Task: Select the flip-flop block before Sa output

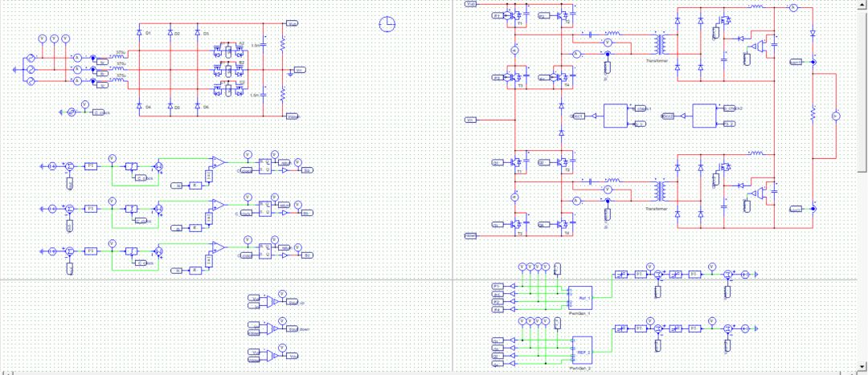Action: [x=266, y=166]
